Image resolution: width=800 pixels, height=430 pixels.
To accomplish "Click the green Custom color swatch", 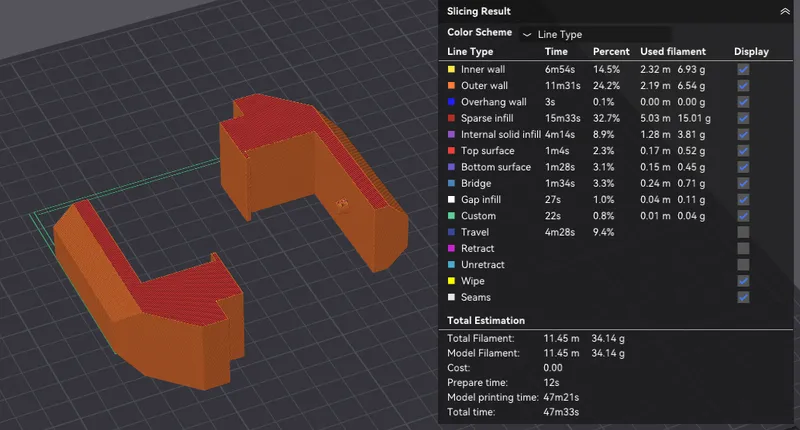I will tap(451, 216).
